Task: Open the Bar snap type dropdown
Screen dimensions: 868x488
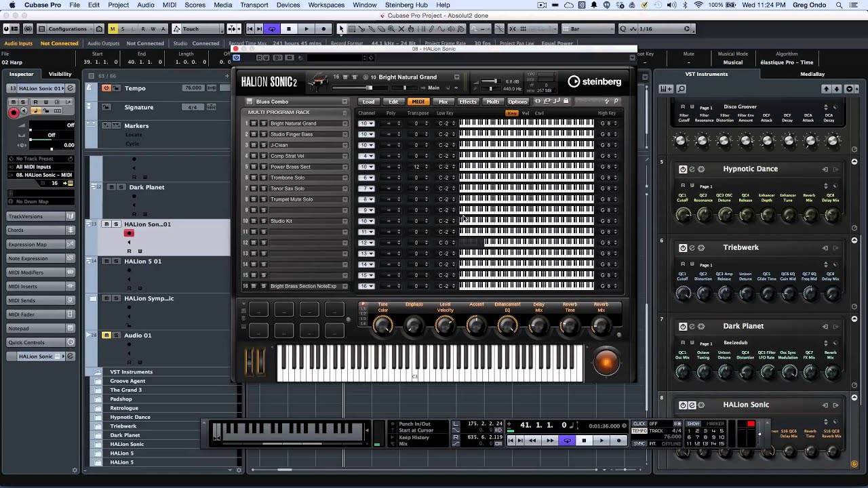Action: coord(589,28)
